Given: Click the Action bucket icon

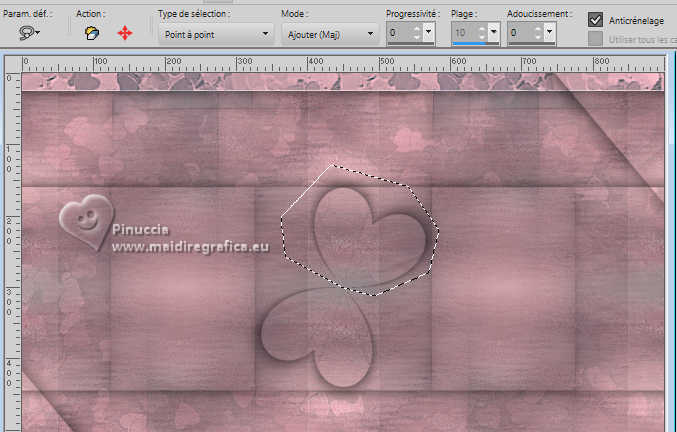Looking at the screenshot, I should click(x=92, y=33).
